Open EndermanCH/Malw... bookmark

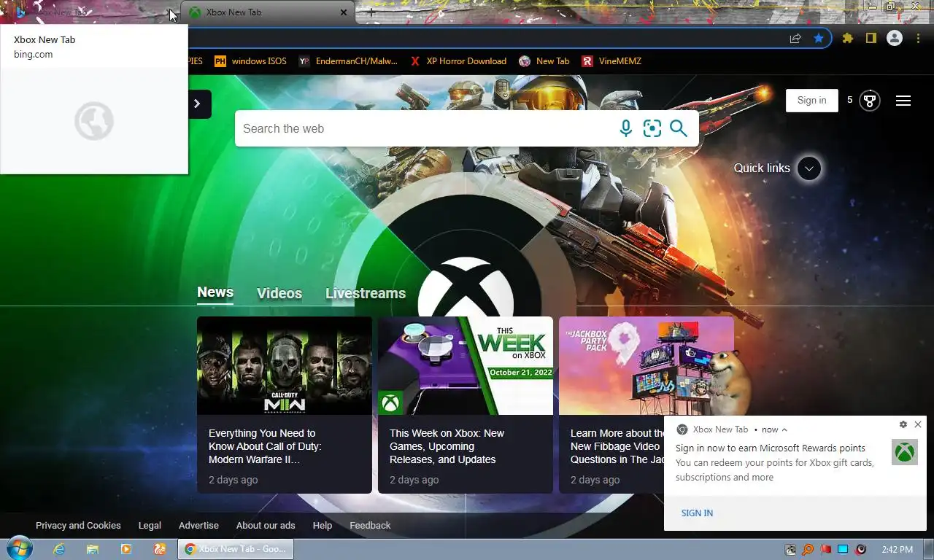[348, 61]
